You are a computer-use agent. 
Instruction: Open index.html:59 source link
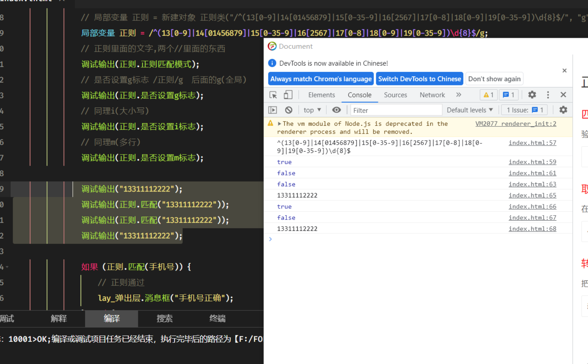click(532, 162)
